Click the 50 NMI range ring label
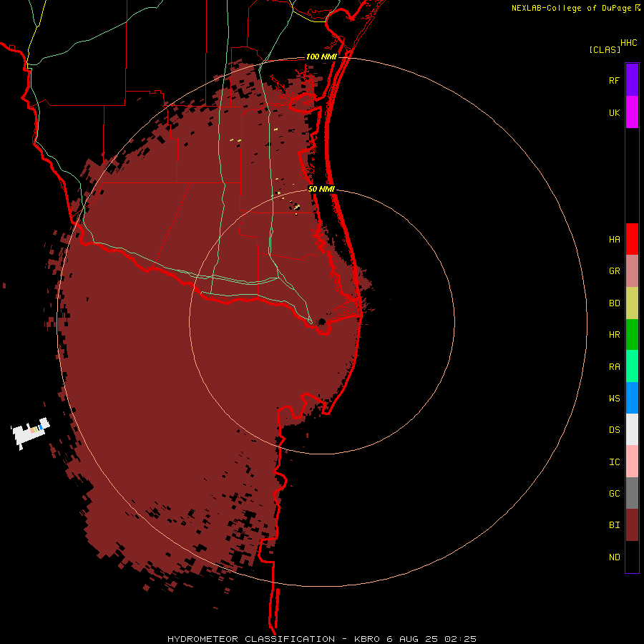Viewport: 644px width, 644px height. pyautogui.click(x=321, y=189)
